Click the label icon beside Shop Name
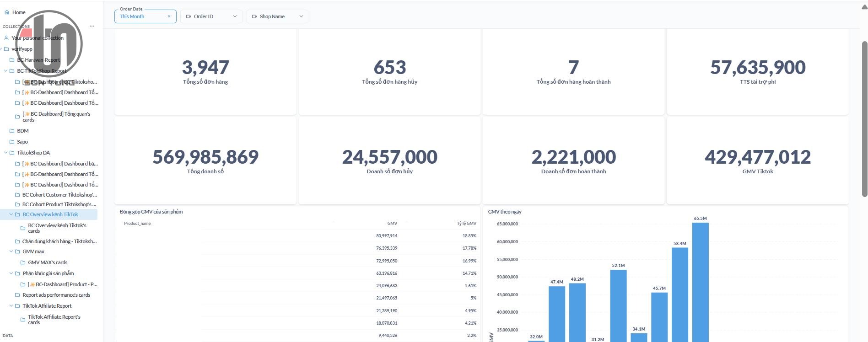 (254, 16)
